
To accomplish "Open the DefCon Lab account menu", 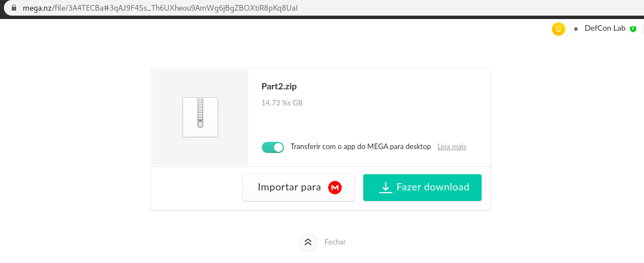I will [x=605, y=28].
